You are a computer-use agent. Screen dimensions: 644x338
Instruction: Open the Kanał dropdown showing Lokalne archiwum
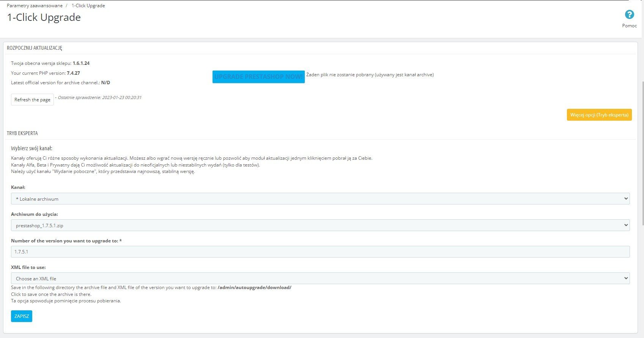click(320, 199)
